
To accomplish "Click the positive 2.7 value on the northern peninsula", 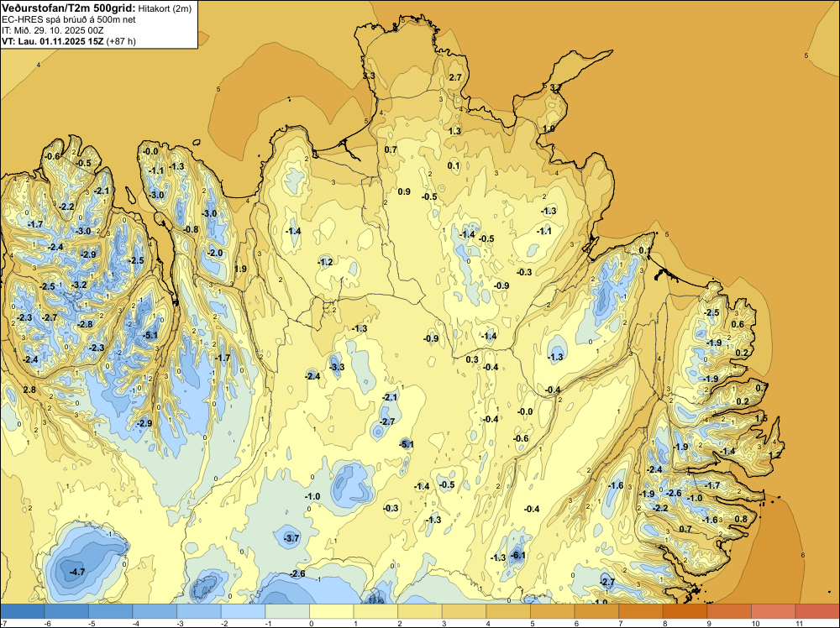I will point(454,77).
